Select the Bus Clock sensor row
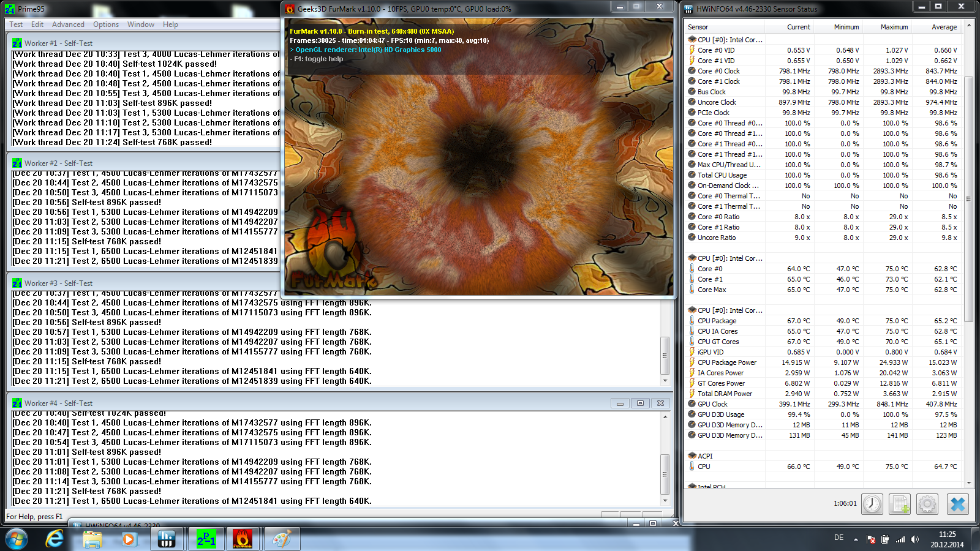Viewport: 980px width, 551px height. pyautogui.click(x=823, y=92)
